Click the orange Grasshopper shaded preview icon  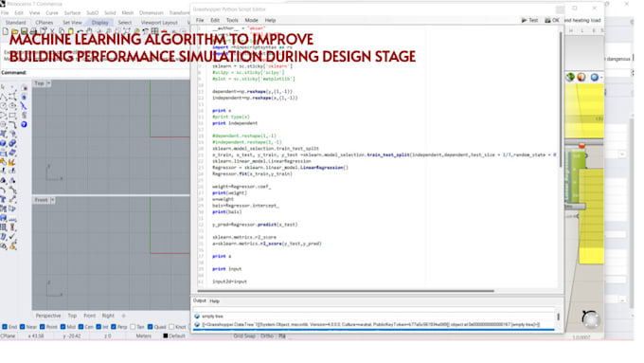pyautogui.click(x=581, y=78)
